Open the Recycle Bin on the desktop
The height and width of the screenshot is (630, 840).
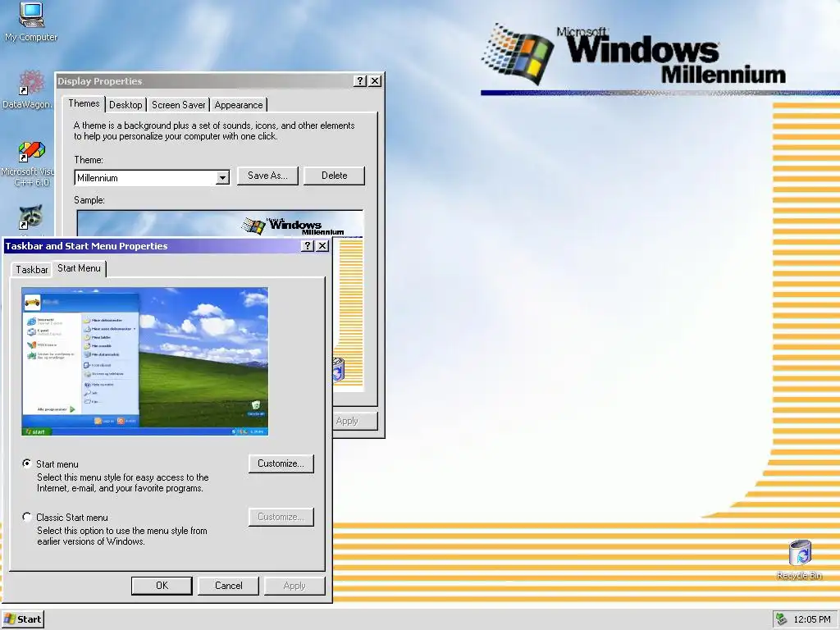point(799,559)
